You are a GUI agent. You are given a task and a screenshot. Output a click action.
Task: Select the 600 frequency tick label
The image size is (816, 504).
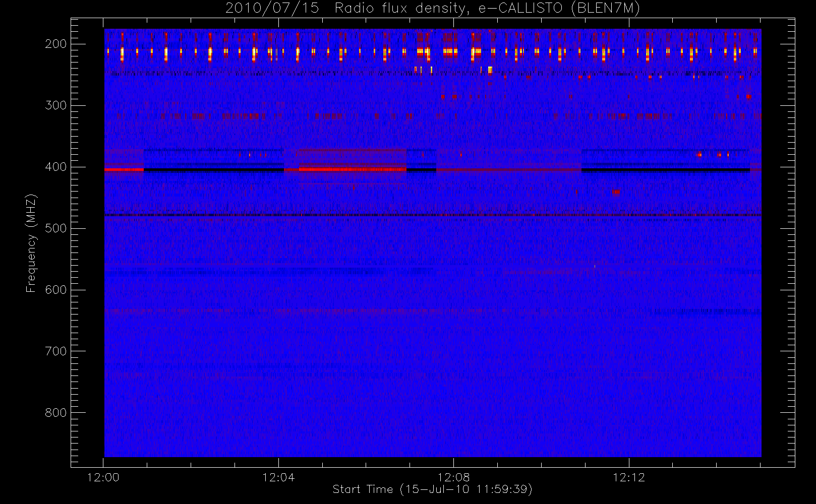(56, 290)
